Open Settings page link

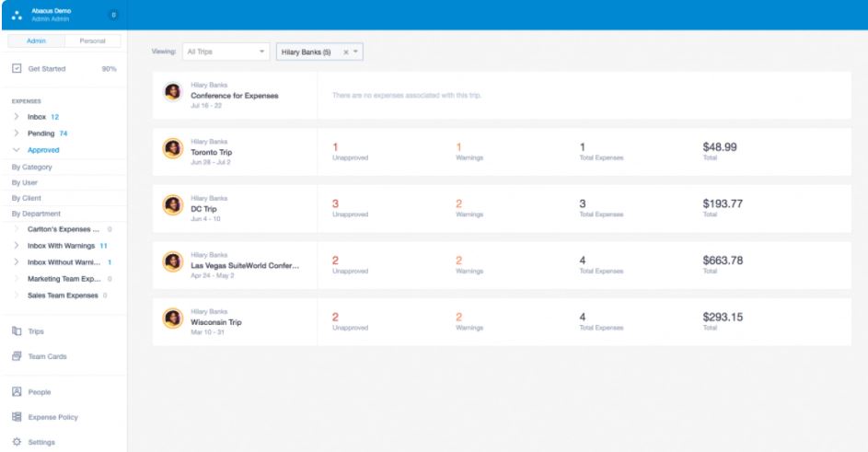tap(41, 442)
